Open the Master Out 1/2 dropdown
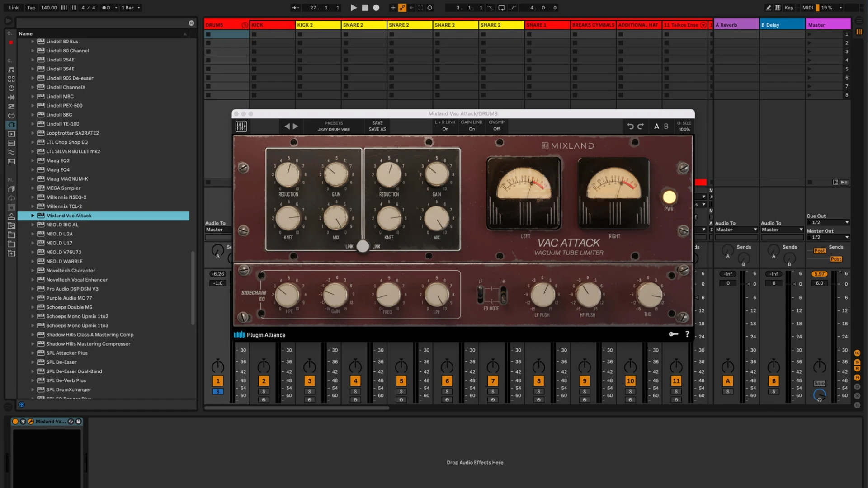The height and width of the screenshot is (488, 868). pos(828,238)
